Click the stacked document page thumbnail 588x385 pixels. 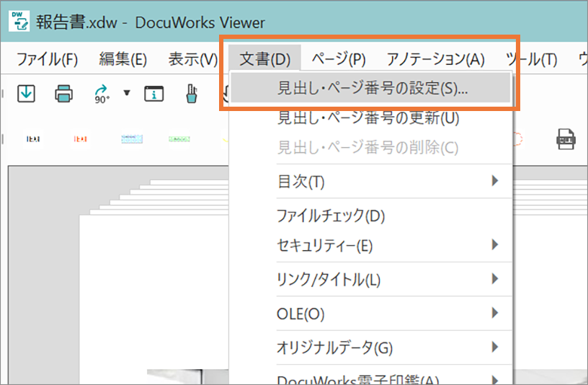153,281
